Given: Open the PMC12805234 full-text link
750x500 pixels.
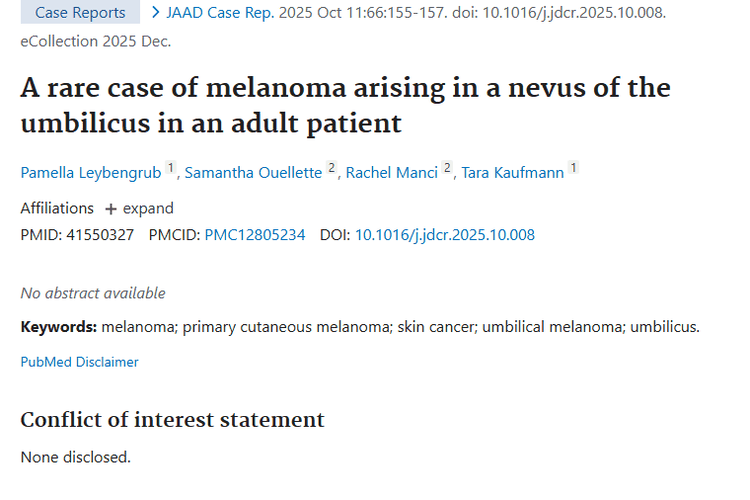Looking at the screenshot, I should (x=255, y=235).
